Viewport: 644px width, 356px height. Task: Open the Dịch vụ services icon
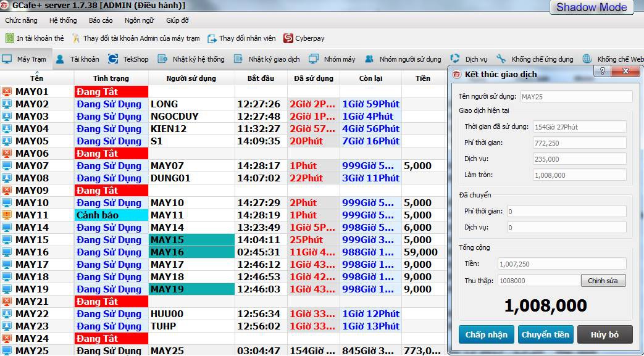[x=454, y=59]
